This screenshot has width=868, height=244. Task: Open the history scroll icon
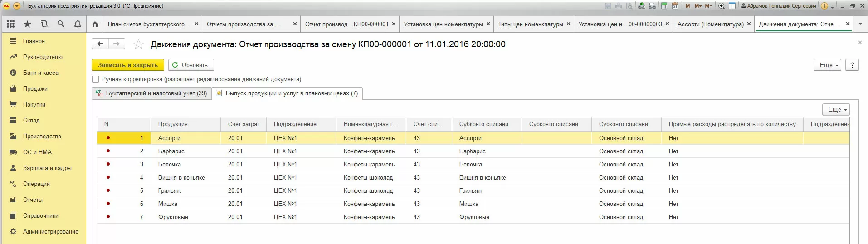click(x=44, y=24)
